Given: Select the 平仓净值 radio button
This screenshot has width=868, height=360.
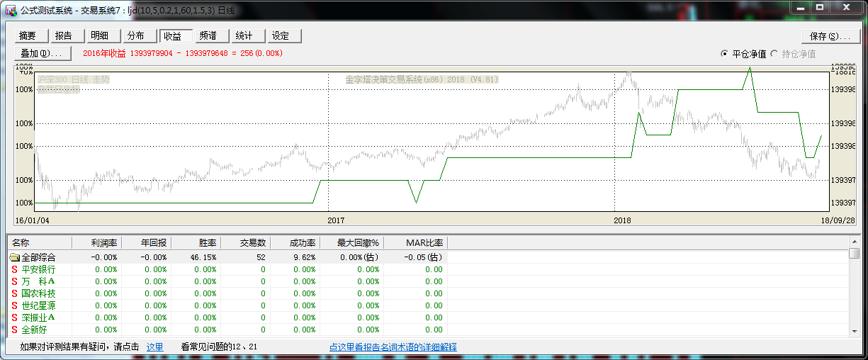Looking at the screenshot, I should coord(724,54).
